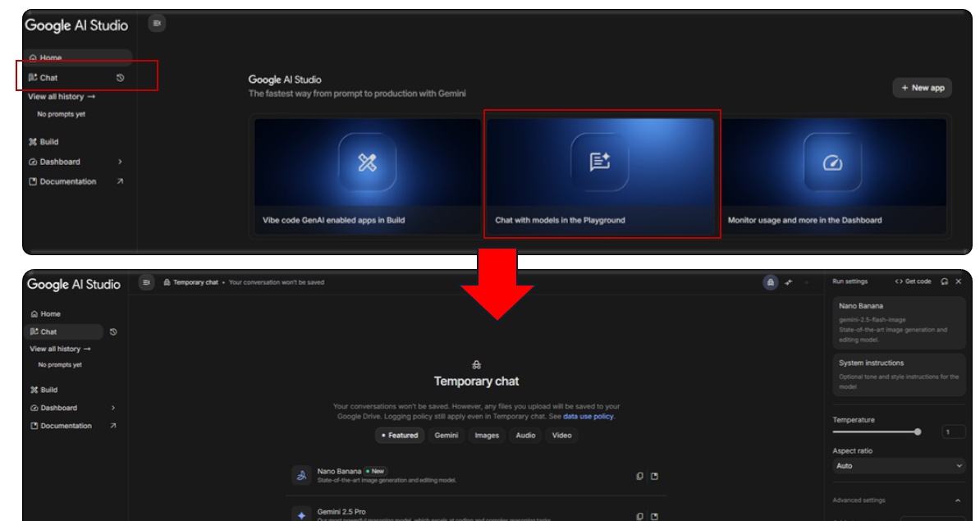The image size is (980, 521).
Task: Select the Video filter tab
Action: coord(562,436)
